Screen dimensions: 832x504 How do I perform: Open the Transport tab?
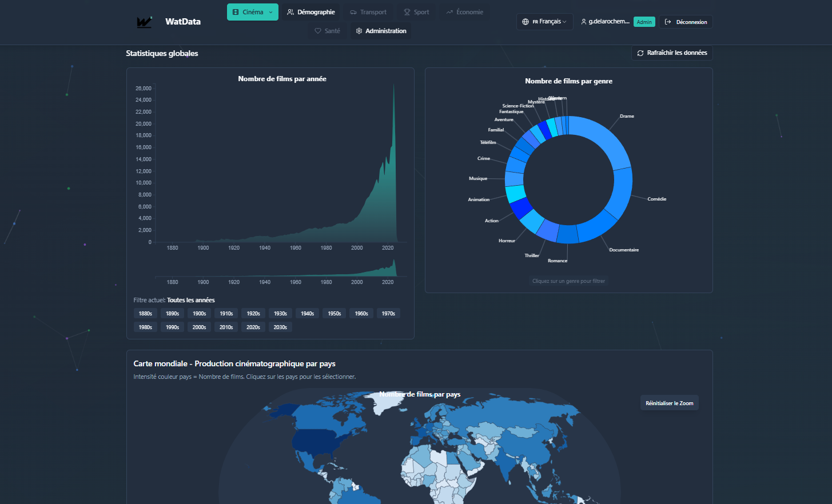pyautogui.click(x=368, y=12)
